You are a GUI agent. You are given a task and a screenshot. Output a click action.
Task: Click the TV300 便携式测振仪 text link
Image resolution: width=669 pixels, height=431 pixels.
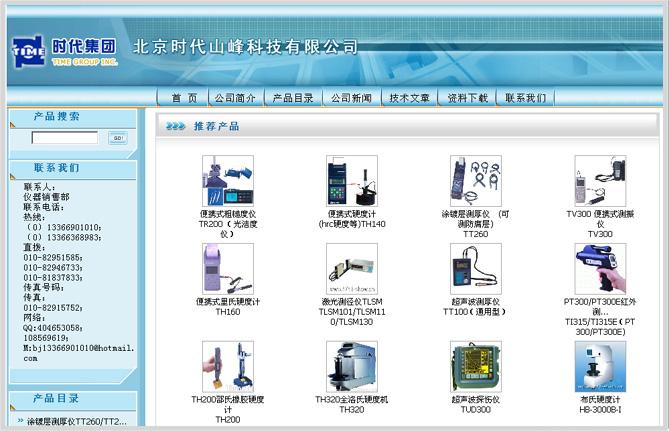coord(600,224)
